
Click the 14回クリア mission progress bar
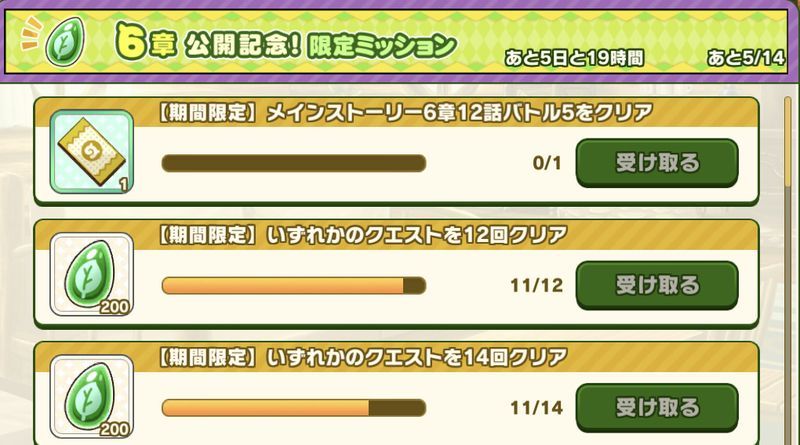293,408
